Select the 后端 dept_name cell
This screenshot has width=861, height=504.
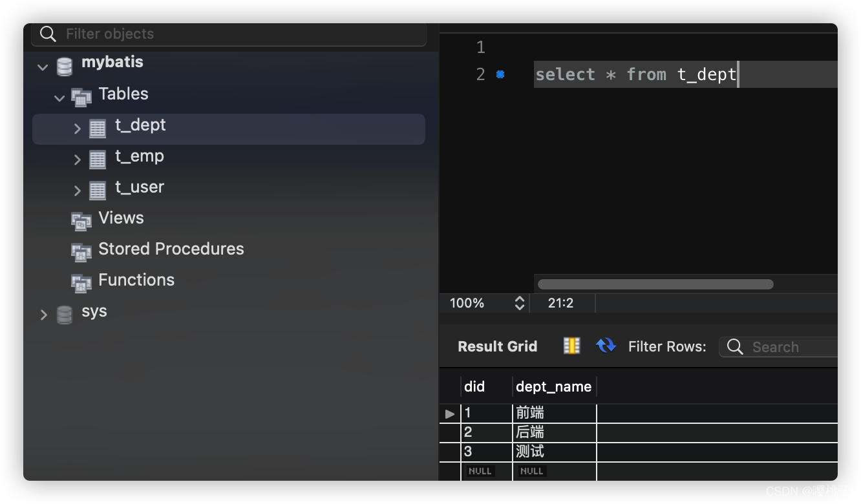(555, 433)
